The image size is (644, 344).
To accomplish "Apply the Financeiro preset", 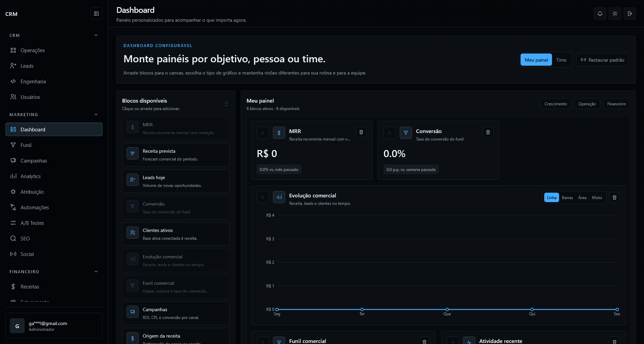I will coord(616,104).
